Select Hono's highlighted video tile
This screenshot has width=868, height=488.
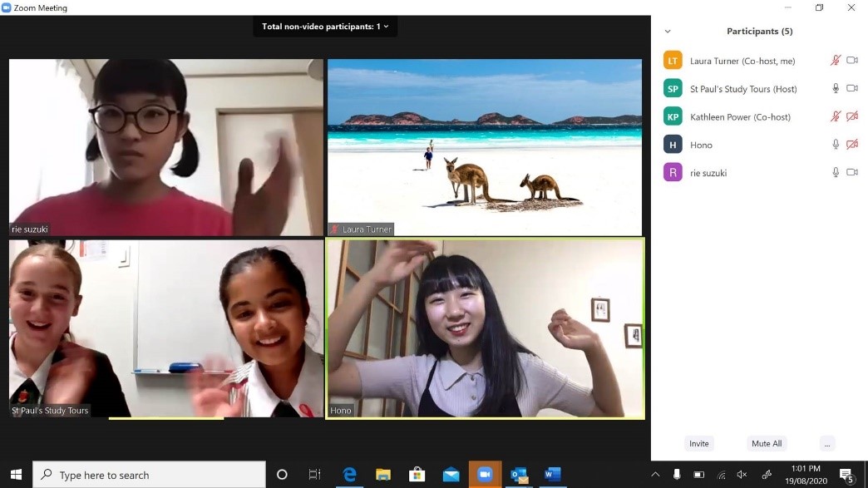pos(485,328)
